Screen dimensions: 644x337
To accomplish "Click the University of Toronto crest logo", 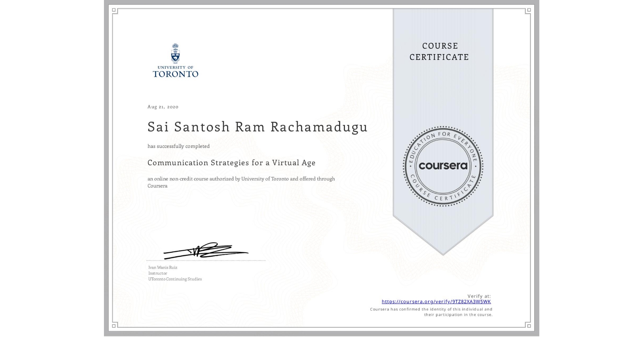I will (x=176, y=54).
